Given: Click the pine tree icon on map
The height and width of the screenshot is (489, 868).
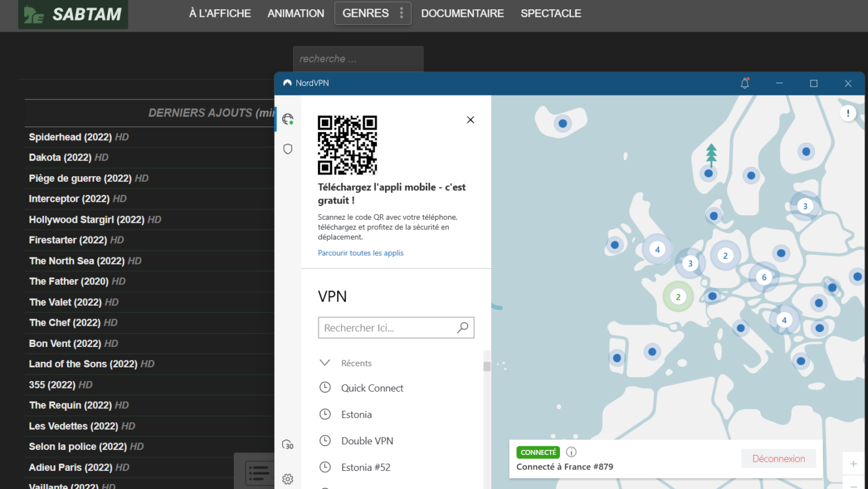Looking at the screenshot, I should 711,155.
